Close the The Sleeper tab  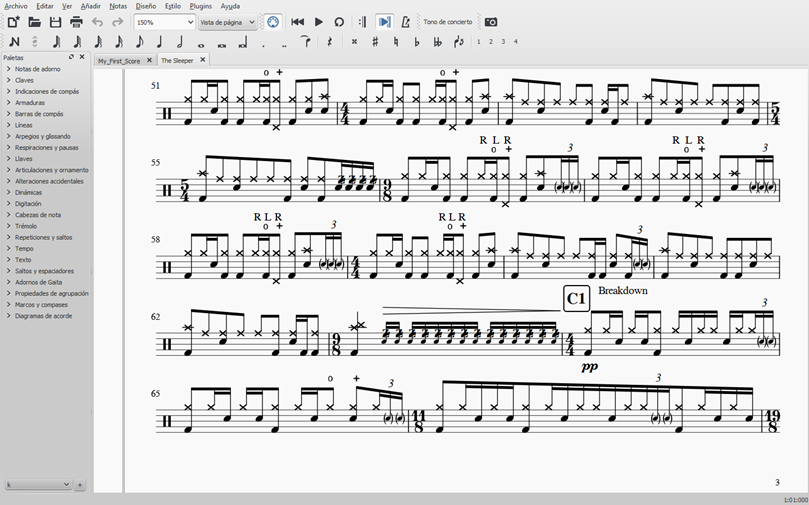click(203, 60)
